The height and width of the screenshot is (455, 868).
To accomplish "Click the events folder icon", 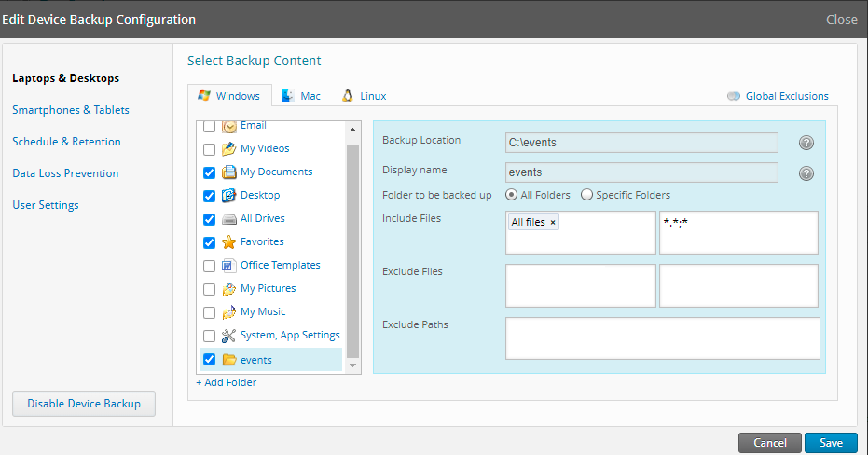I will pyautogui.click(x=229, y=360).
